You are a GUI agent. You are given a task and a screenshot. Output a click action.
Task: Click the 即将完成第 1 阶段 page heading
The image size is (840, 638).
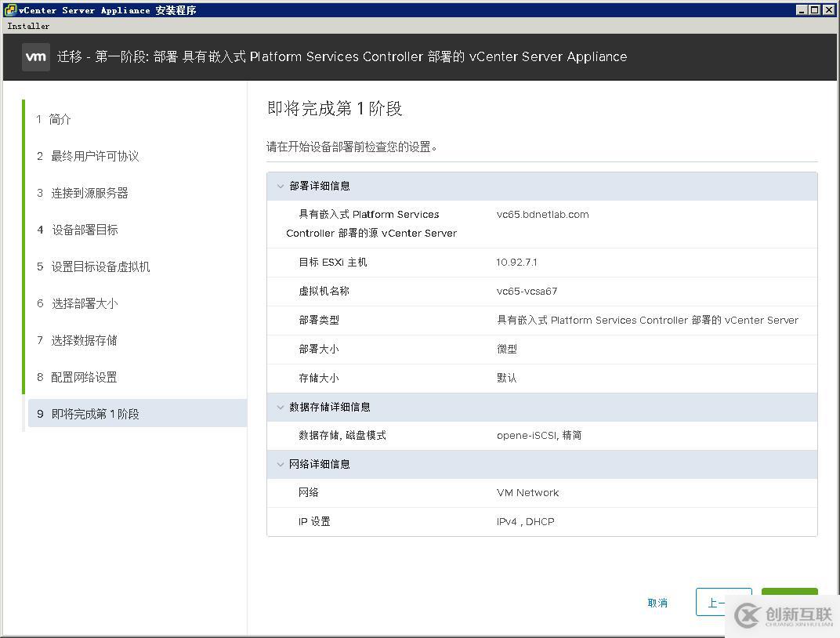click(x=335, y=109)
